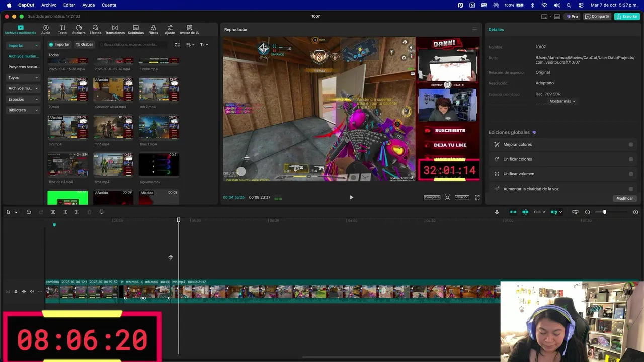
Task: Open the CapCut app menu
Action: (x=26, y=5)
